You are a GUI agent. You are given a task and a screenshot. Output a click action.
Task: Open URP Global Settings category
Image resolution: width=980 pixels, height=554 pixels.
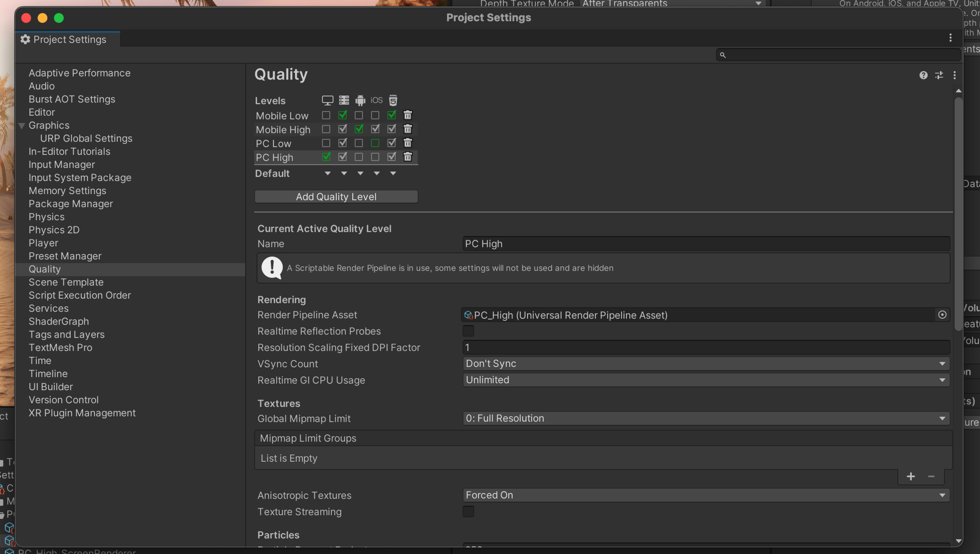[x=86, y=138]
